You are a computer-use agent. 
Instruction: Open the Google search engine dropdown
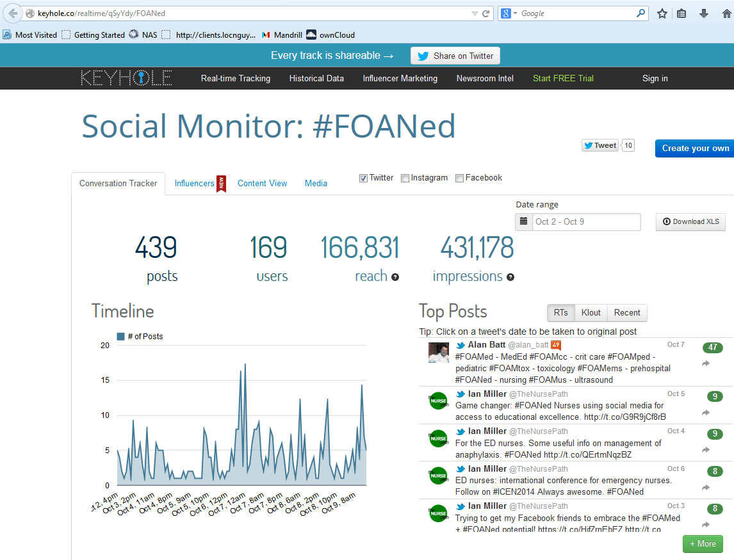[x=507, y=13]
